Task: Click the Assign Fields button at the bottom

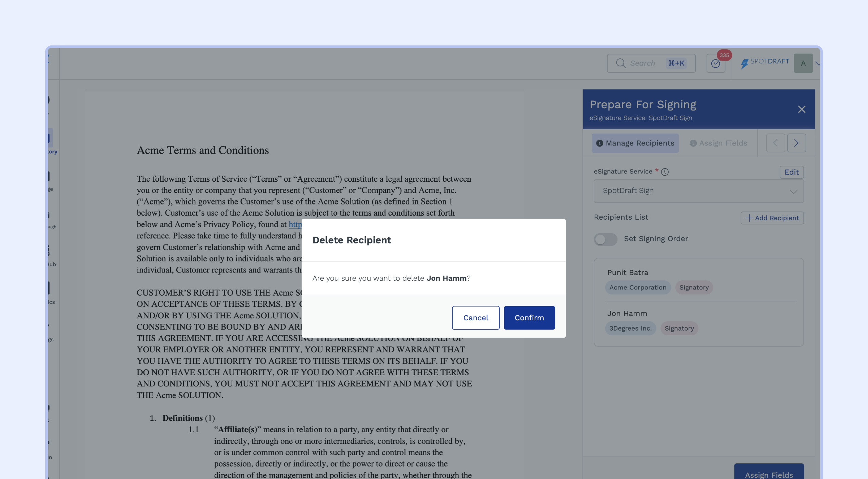Action: coord(769,474)
